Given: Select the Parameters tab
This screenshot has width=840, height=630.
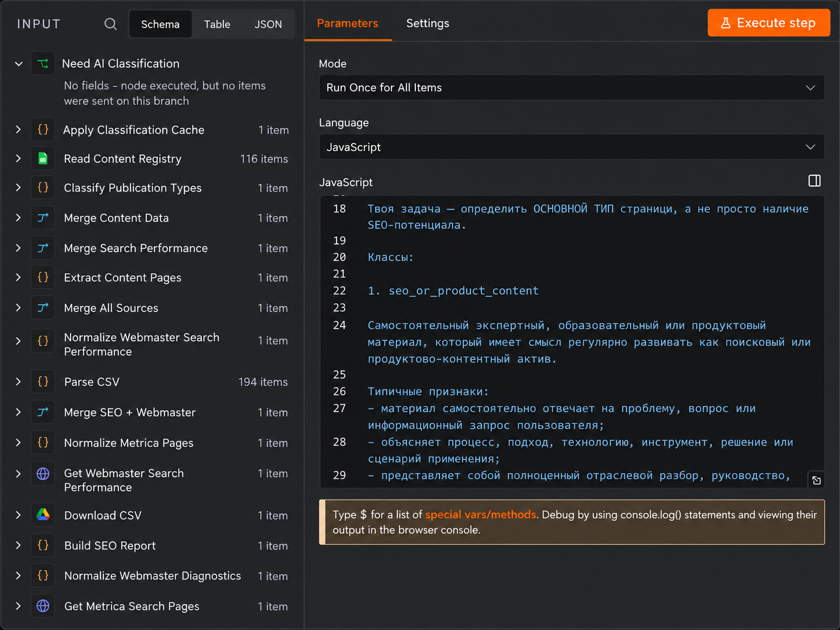Looking at the screenshot, I should 347,23.
